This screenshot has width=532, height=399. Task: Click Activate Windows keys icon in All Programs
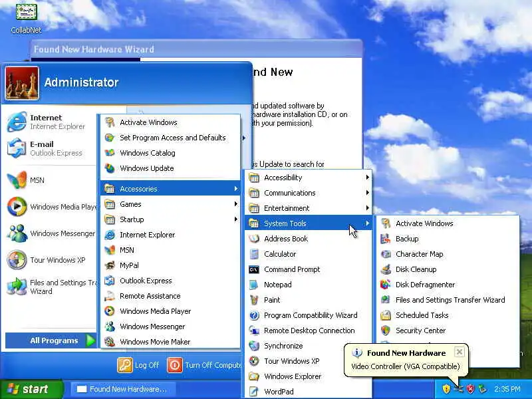pos(110,122)
